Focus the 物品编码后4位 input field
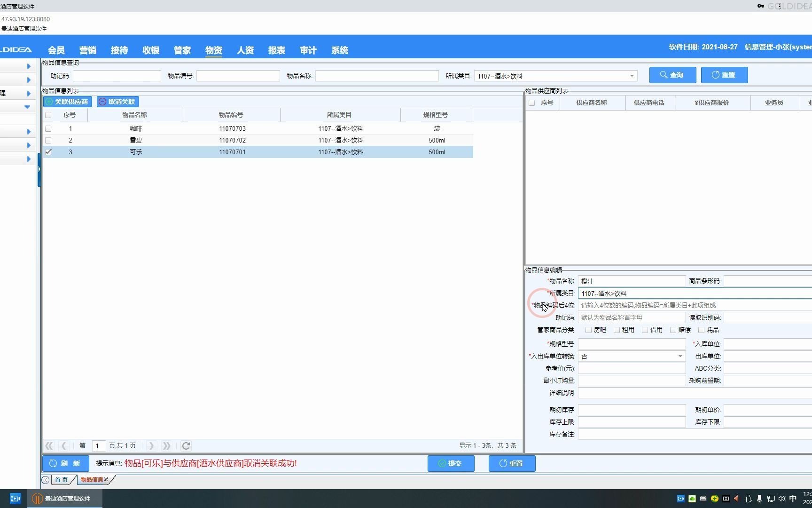Image resolution: width=812 pixels, height=508 pixels. (x=695, y=305)
